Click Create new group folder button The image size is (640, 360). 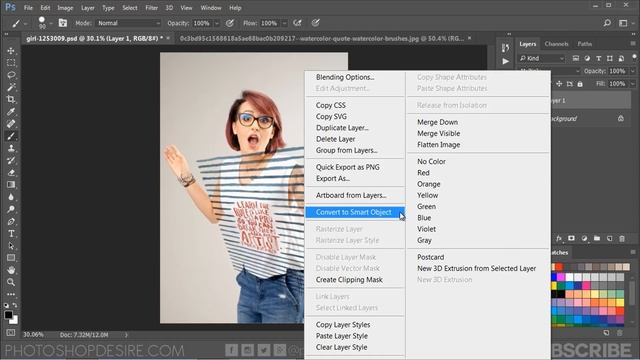597,238
